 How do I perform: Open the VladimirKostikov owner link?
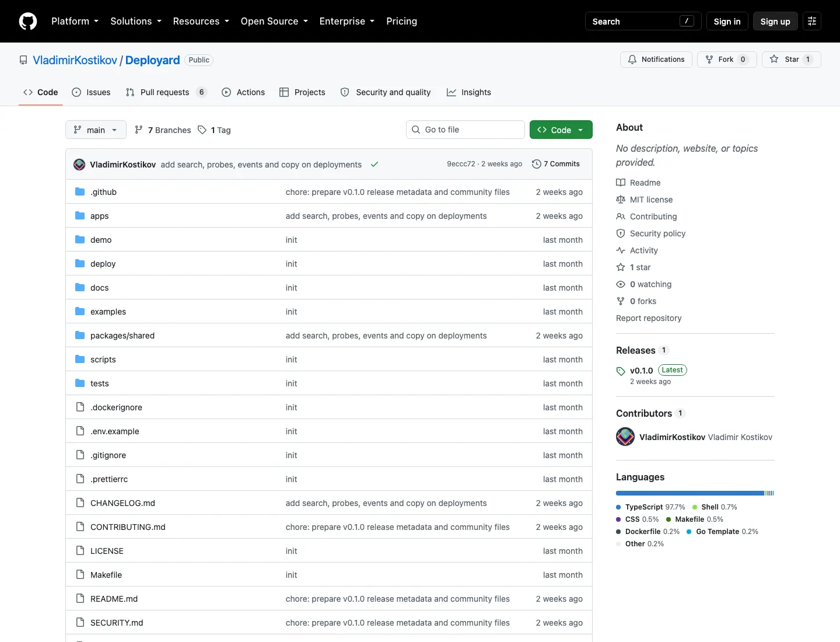pyautogui.click(x=75, y=60)
